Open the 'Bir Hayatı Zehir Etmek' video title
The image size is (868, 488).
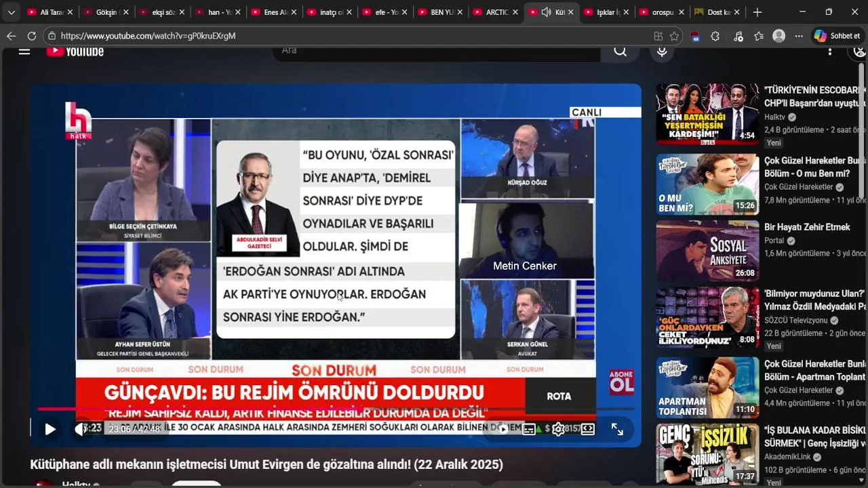[x=807, y=227]
